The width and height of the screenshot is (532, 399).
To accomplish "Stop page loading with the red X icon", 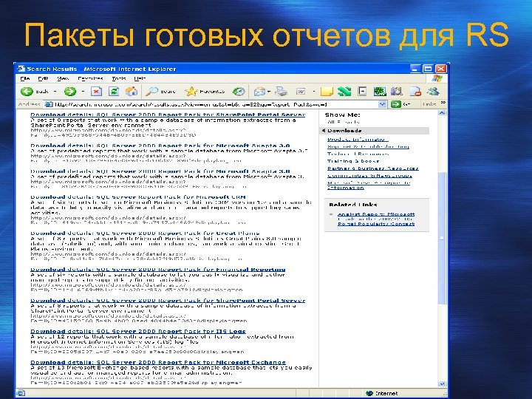I will tap(96, 92).
